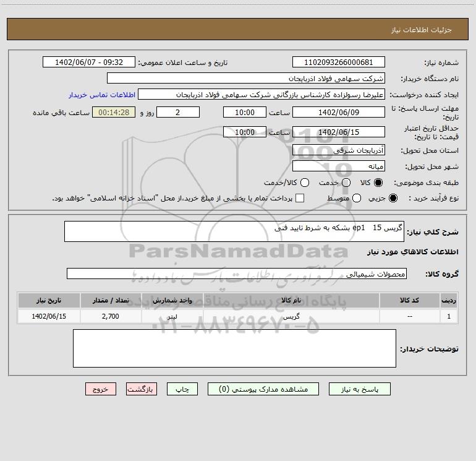Select the کالا/خدمت radio button
Screen dimensions: 476x461
(x=305, y=183)
